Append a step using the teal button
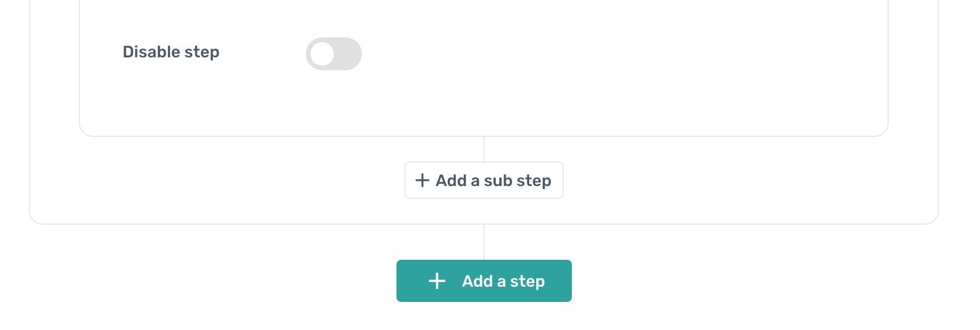 coord(484,281)
